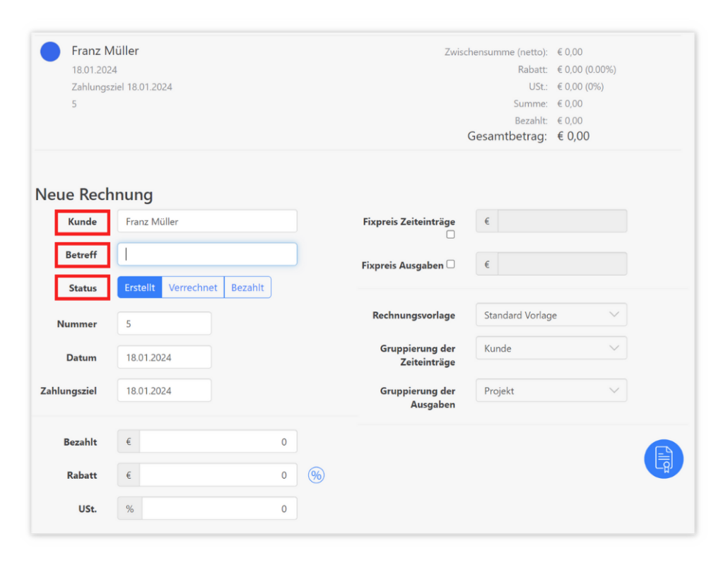The image size is (728, 570).
Task: Click the Datum field
Action: coord(164,357)
